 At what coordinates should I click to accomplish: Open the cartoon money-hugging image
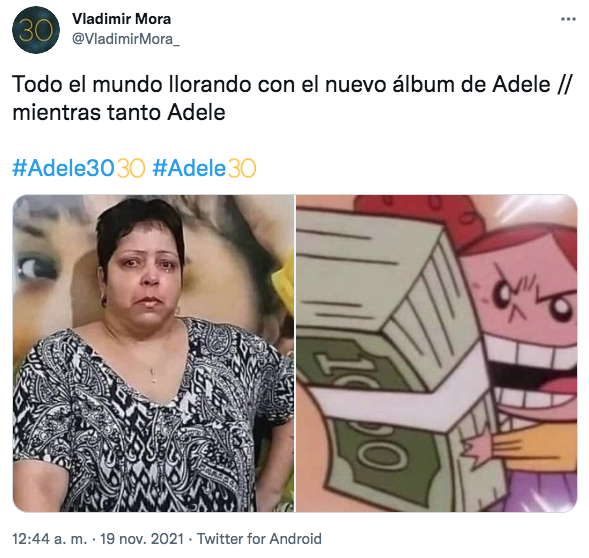[436, 353]
